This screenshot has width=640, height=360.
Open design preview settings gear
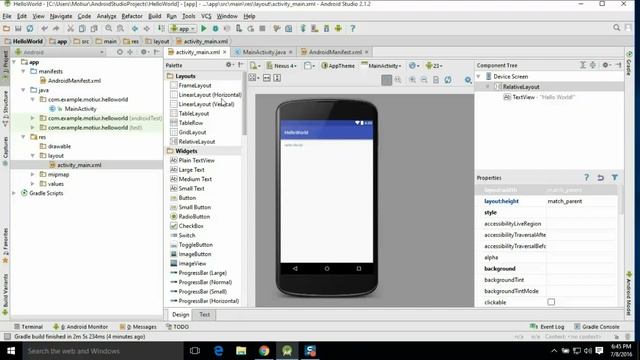pos(468,80)
